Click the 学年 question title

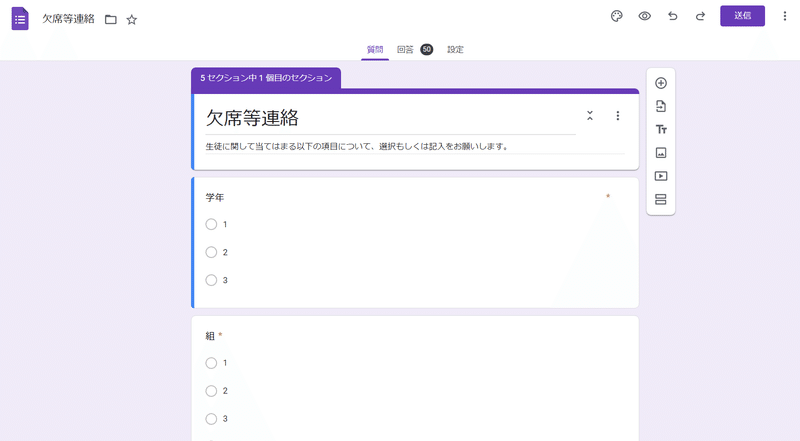pyautogui.click(x=215, y=198)
